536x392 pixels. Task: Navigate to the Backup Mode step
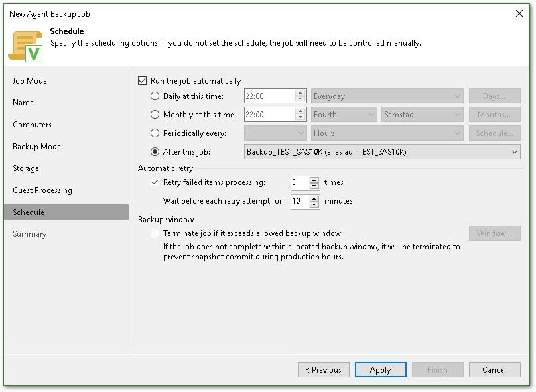36,147
